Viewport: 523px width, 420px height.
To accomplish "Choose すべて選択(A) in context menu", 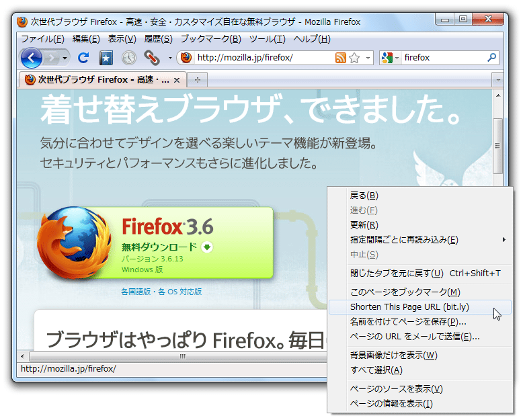I will (420, 370).
